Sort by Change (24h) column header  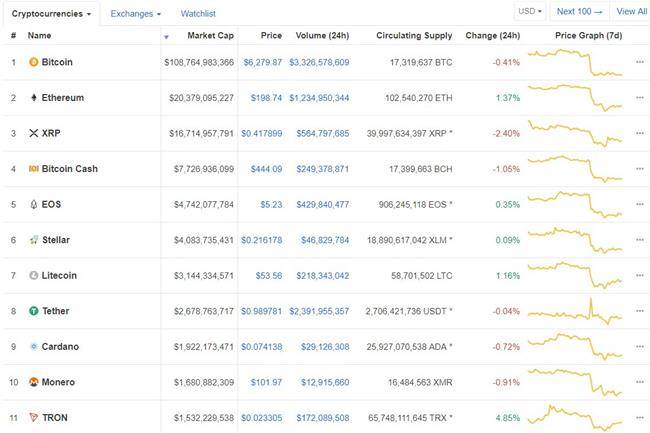pyautogui.click(x=492, y=36)
